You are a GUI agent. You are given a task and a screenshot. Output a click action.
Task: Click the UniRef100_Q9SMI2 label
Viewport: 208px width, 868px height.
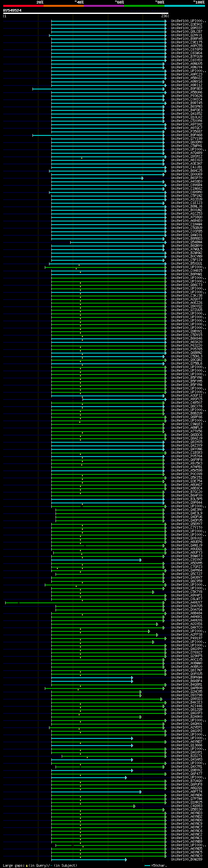point(187,157)
